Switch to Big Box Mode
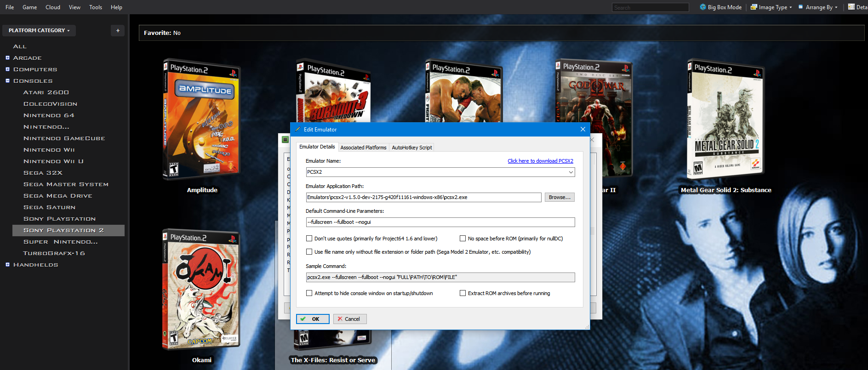The height and width of the screenshot is (370, 868). tap(720, 7)
